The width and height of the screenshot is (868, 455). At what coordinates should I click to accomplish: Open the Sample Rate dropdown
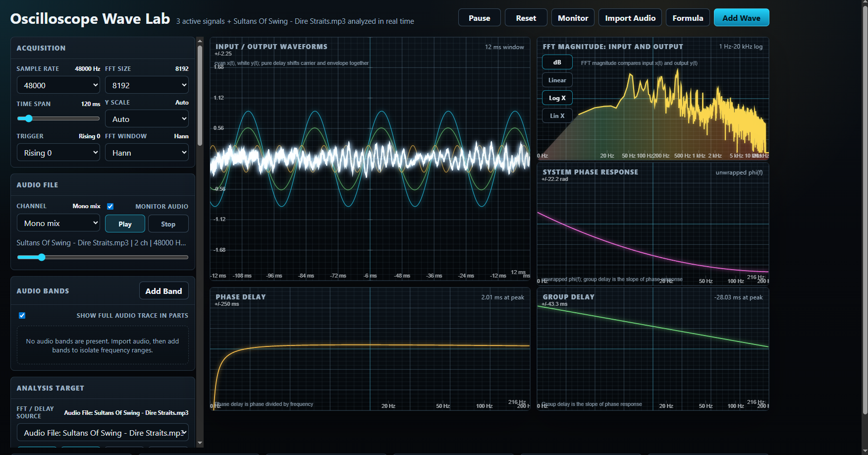click(x=58, y=85)
